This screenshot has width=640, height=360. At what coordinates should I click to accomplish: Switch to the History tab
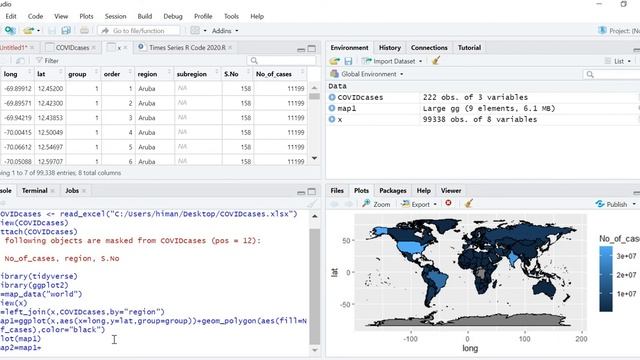[389, 48]
